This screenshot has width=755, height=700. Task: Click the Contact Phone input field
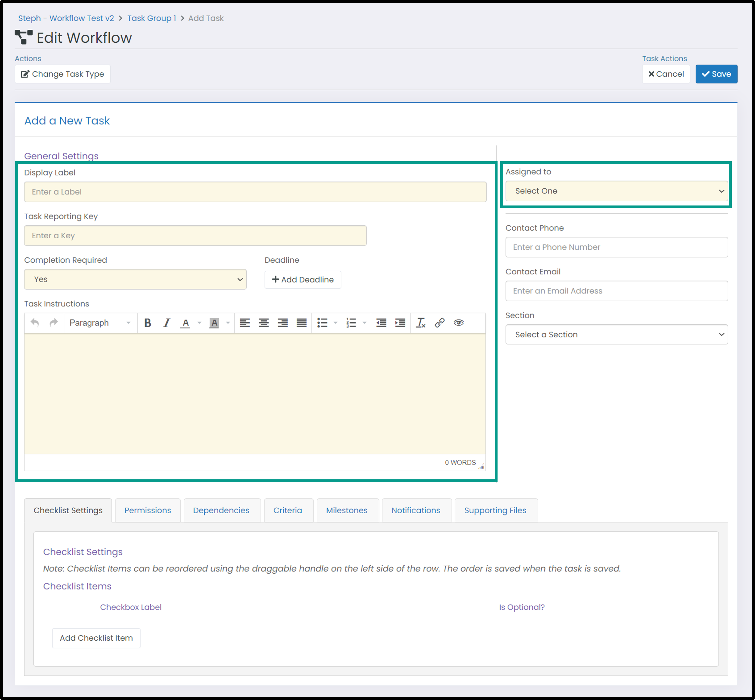tap(617, 247)
